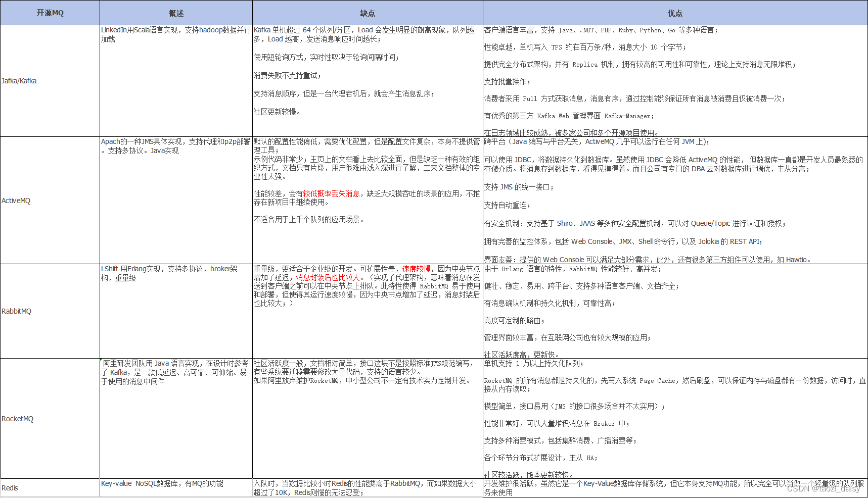
Task: Click the ActiveMQ advantage line 支持 JMS 的统一接口
Action: click(x=519, y=187)
